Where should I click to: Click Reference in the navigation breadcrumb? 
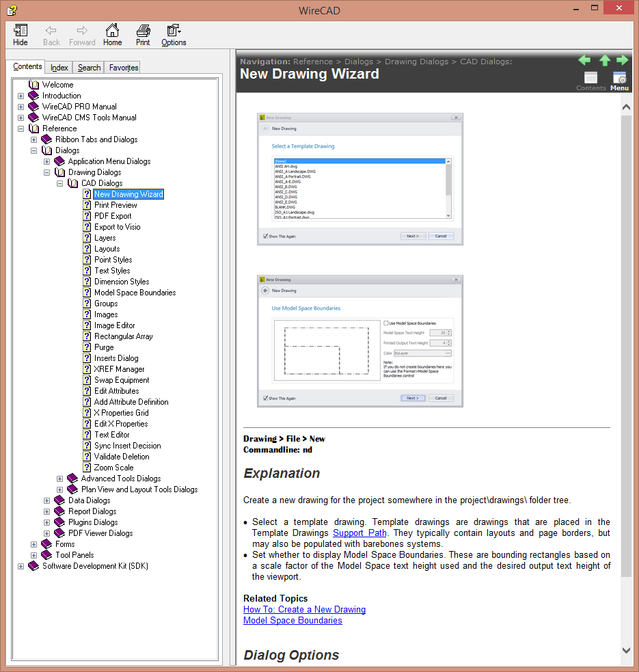click(313, 62)
